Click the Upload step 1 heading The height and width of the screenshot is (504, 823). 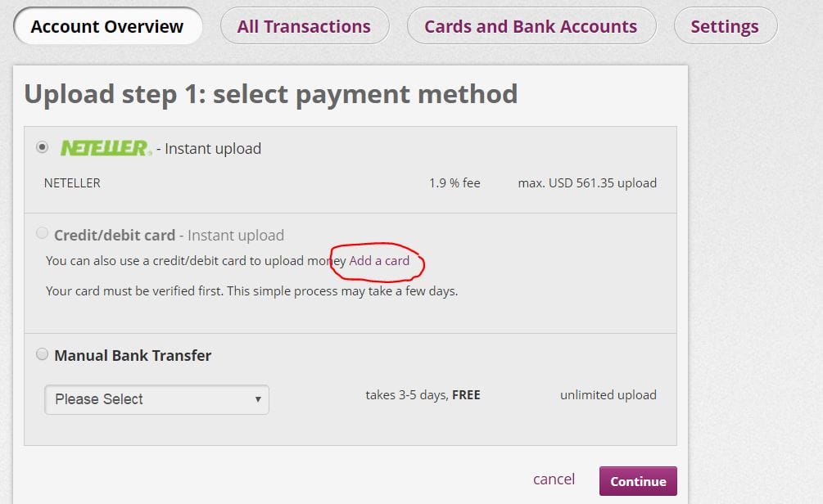271,95
